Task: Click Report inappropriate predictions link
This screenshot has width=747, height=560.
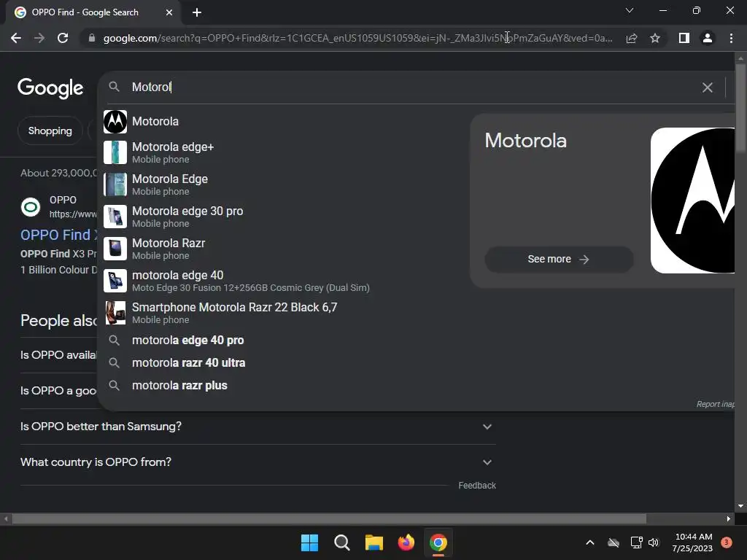Action: coord(715,404)
